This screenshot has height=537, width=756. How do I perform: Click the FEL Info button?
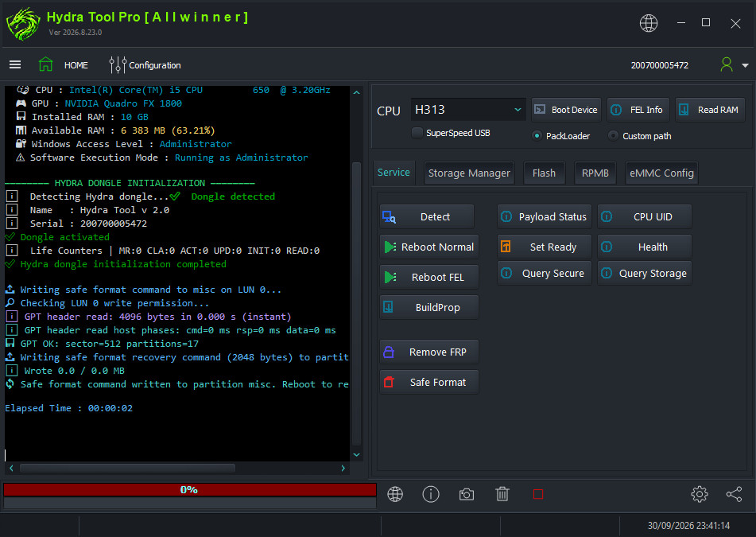638,110
